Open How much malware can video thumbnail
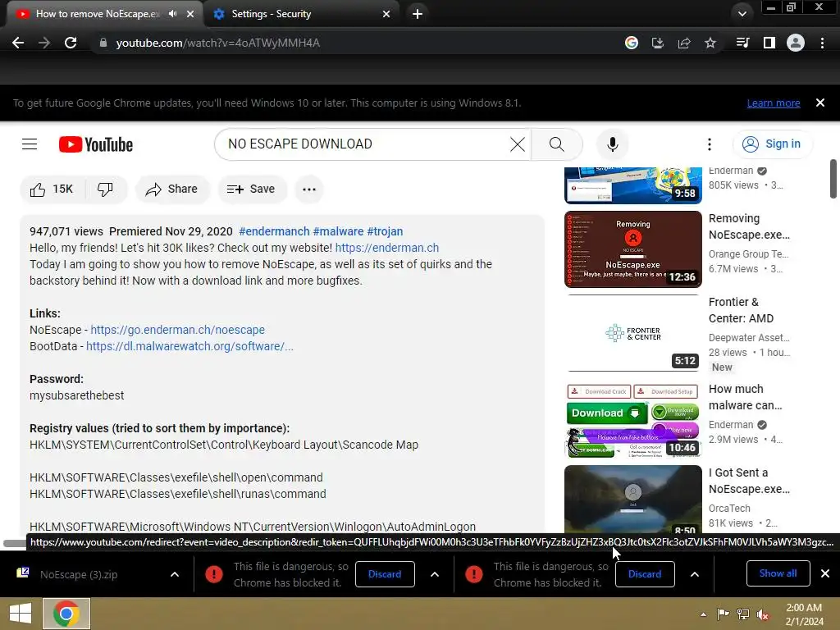Image resolution: width=840 pixels, height=630 pixels. click(633, 419)
